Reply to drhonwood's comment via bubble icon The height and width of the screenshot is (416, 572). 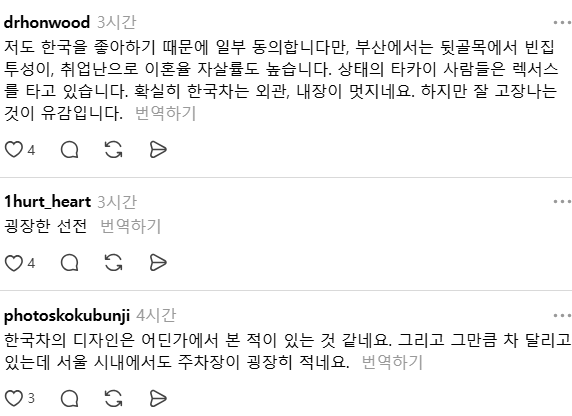click(69, 149)
